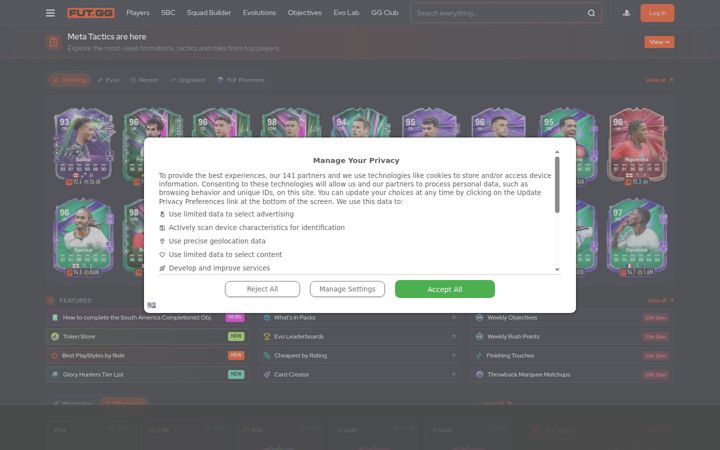720x450 pixels.
Task: Click the consent dialog logo icon
Action: tap(152, 305)
